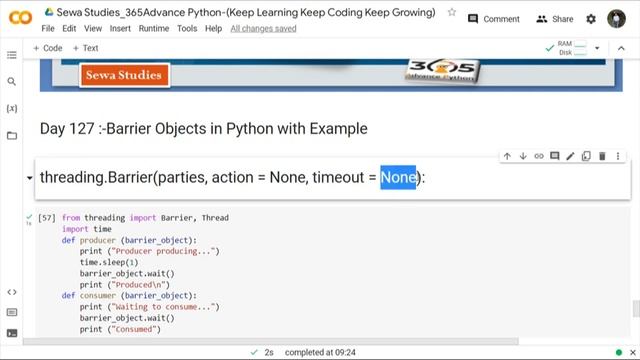The image size is (640, 360).
Task: Click the time.sleep(1) code line
Action: point(109,262)
